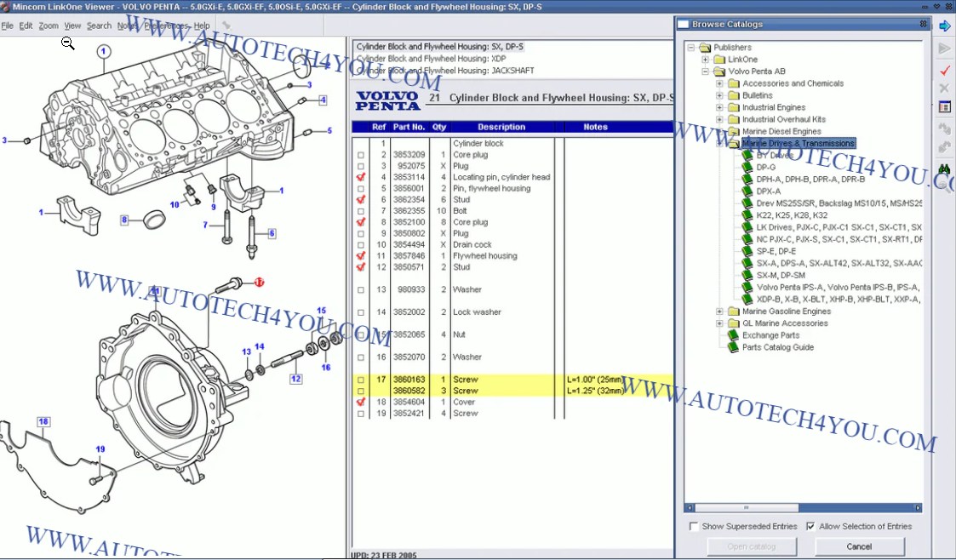
Task: Expand the Industrial Engines catalog node
Action: pyautogui.click(x=718, y=106)
